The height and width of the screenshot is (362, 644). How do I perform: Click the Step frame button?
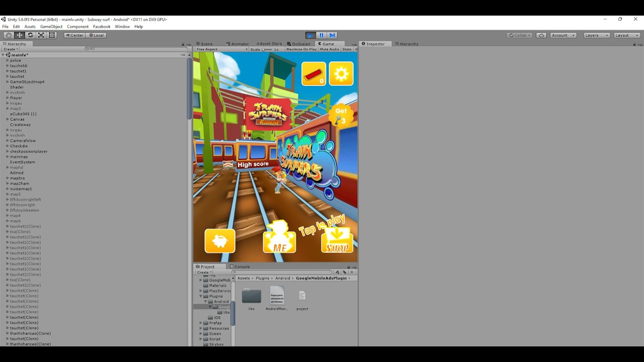(x=332, y=35)
